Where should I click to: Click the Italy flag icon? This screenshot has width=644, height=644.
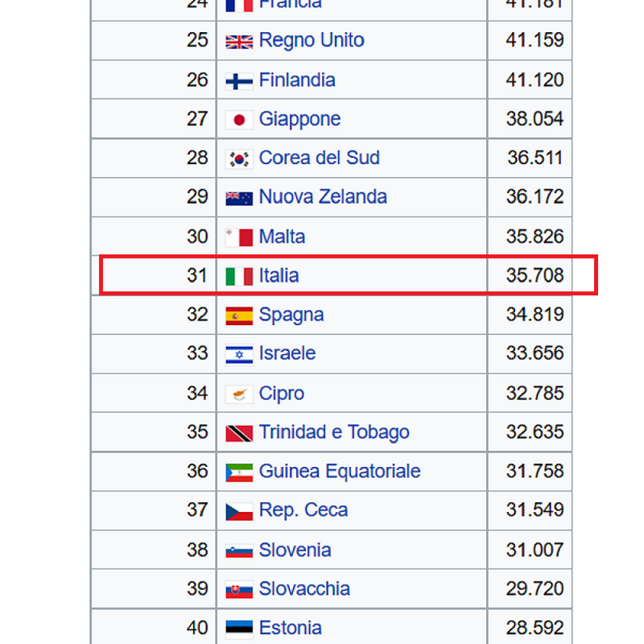pos(239,276)
